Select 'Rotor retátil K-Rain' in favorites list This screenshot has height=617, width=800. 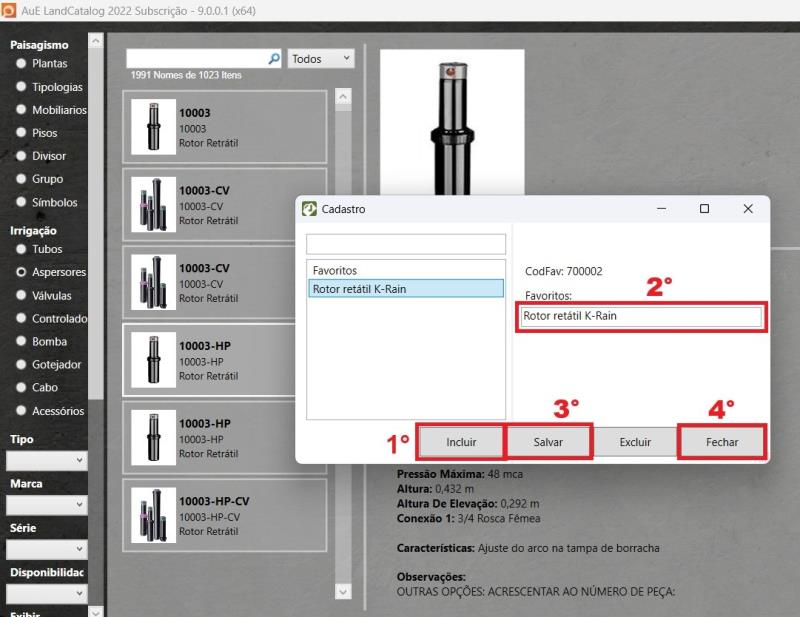click(x=406, y=289)
